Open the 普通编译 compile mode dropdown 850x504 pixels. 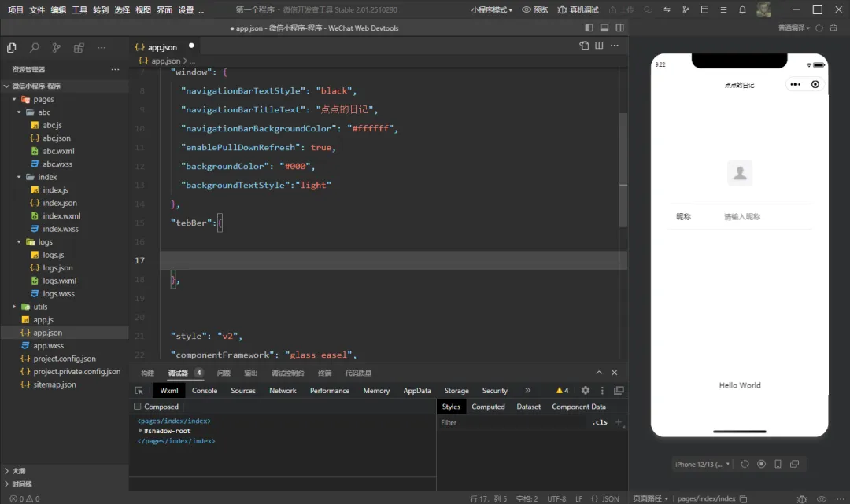794,28
